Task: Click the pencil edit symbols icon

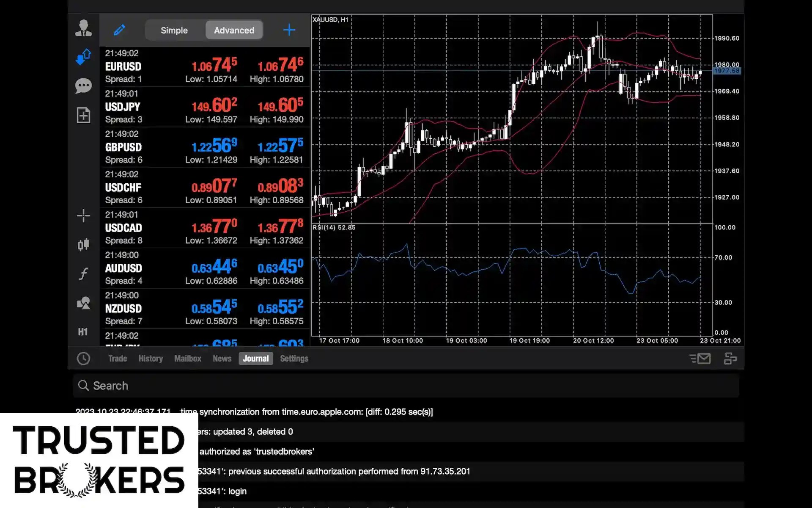Action: click(119, 30)
